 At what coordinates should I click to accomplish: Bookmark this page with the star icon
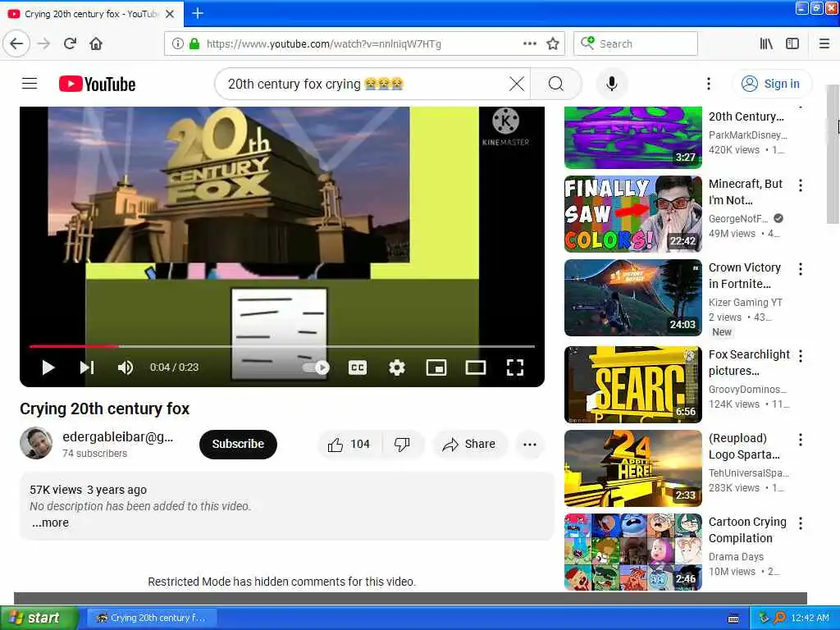pyautogui.click(x=553, y=43)
